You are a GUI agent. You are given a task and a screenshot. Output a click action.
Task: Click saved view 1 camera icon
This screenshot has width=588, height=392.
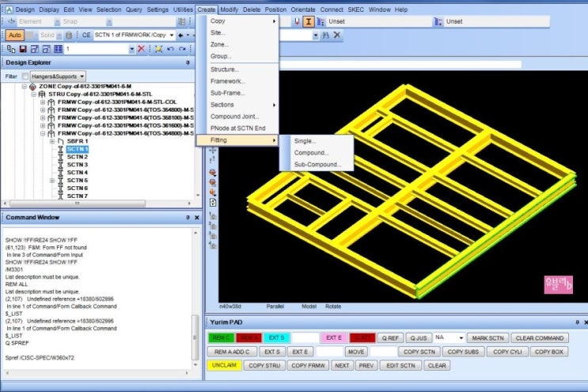tap(213, 216)
